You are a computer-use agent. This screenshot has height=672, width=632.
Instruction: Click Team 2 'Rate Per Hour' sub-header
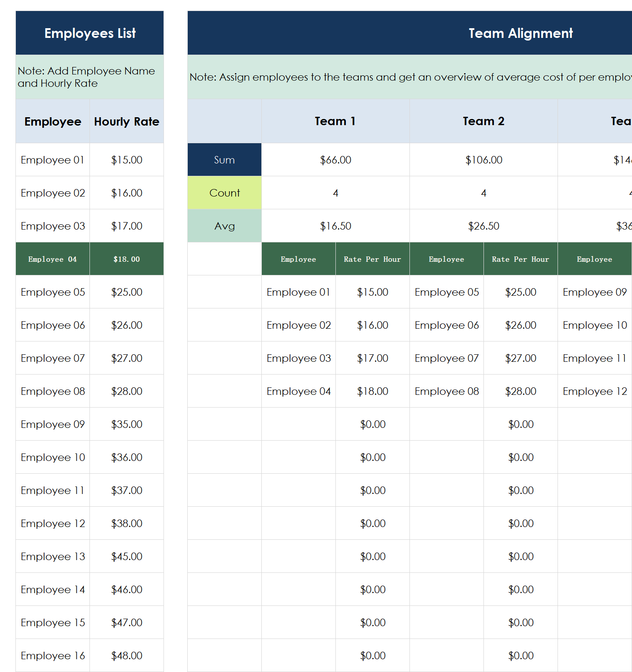(520, 259)
